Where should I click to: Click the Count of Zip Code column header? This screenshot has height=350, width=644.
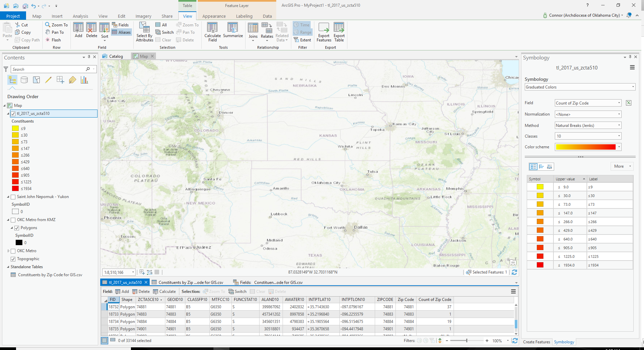[x=435, y=300]
